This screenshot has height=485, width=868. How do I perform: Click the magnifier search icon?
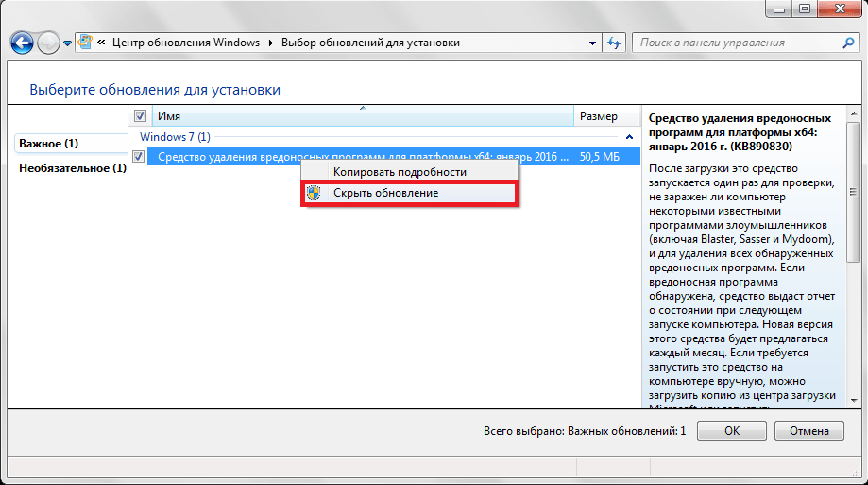(848, 43)
